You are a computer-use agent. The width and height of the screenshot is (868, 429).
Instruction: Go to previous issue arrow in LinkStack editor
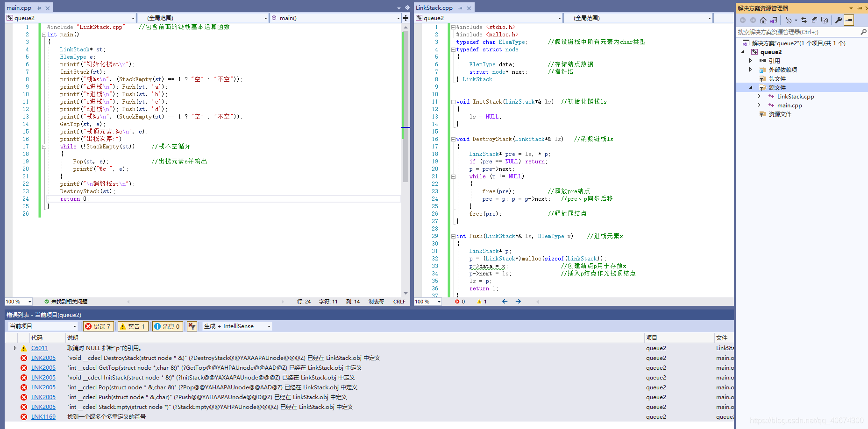[x=505, y=302]
